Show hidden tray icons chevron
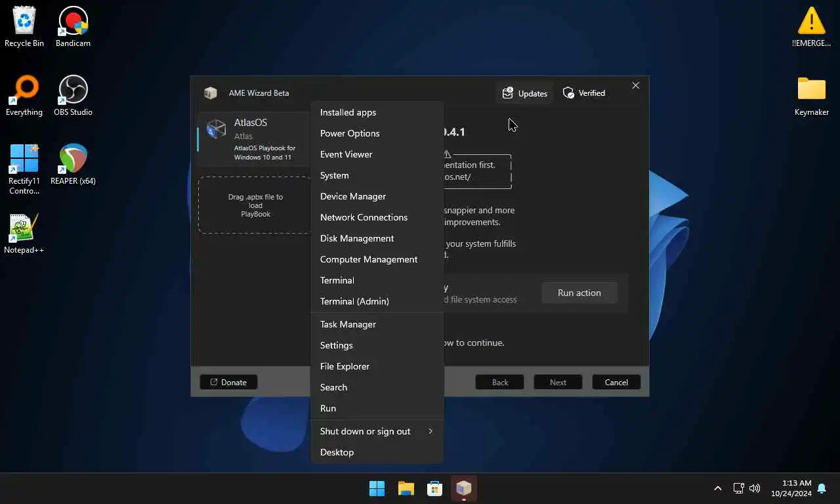Viewport: 840px width, 504px height. pyautogui.click(x=717, y=488)
